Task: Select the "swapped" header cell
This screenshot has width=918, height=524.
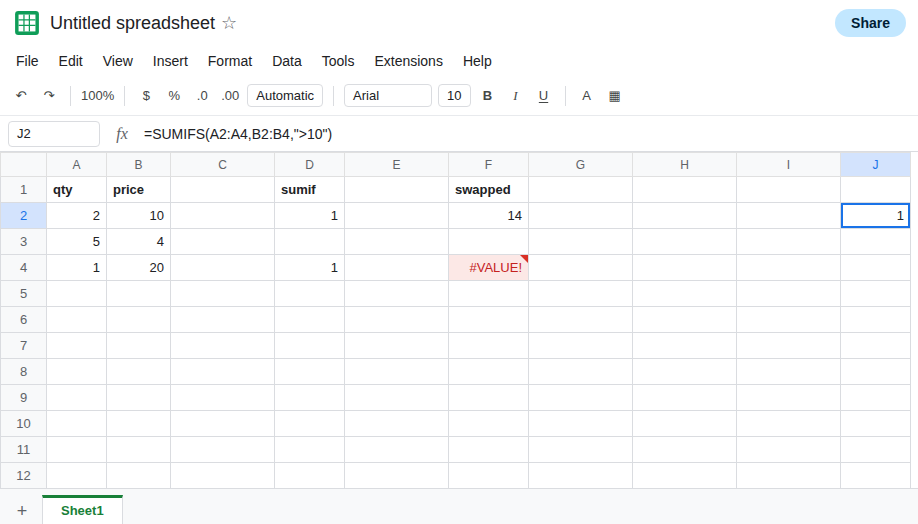Action: click(x=488, y=190)
